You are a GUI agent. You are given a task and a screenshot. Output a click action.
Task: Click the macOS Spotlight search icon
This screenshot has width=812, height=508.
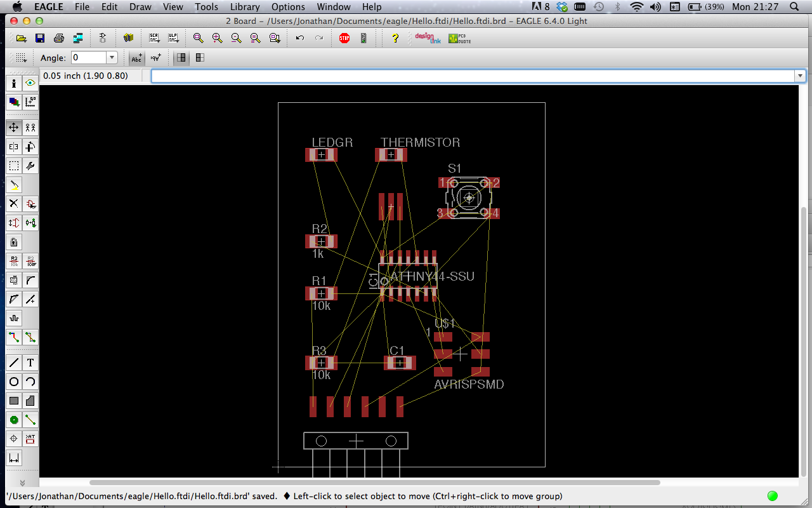click(795, 7)
